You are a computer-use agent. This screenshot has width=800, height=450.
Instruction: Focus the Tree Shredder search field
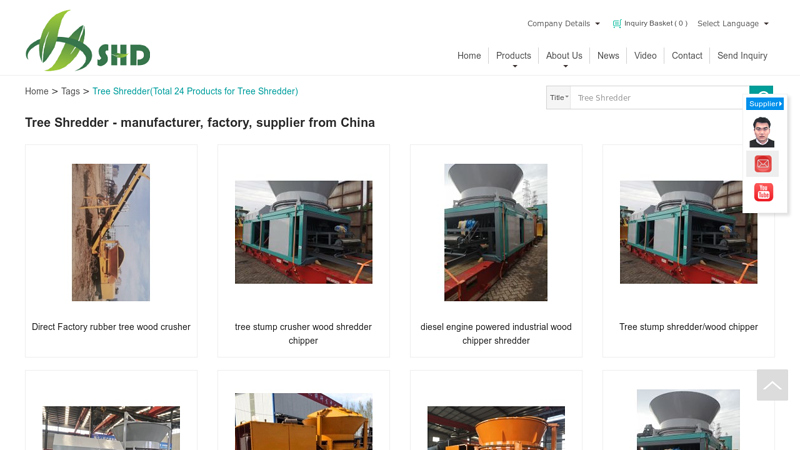(659, 97)
